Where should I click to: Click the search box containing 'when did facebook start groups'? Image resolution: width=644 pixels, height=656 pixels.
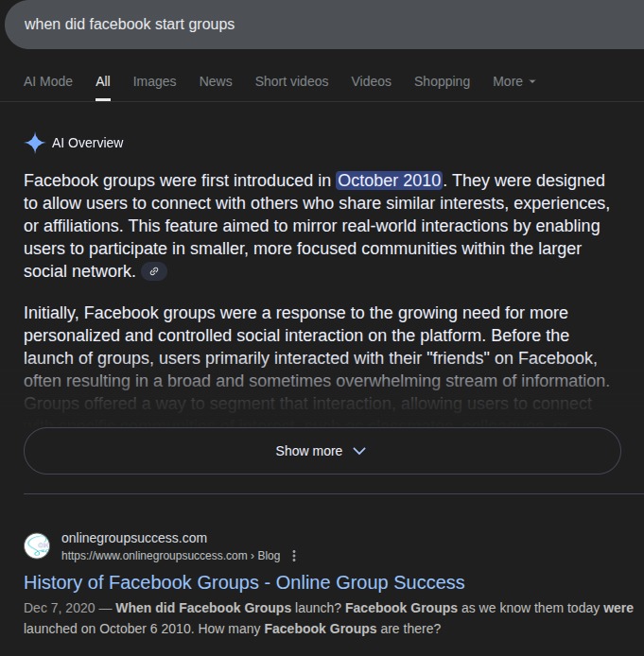[x=324, y=25]
